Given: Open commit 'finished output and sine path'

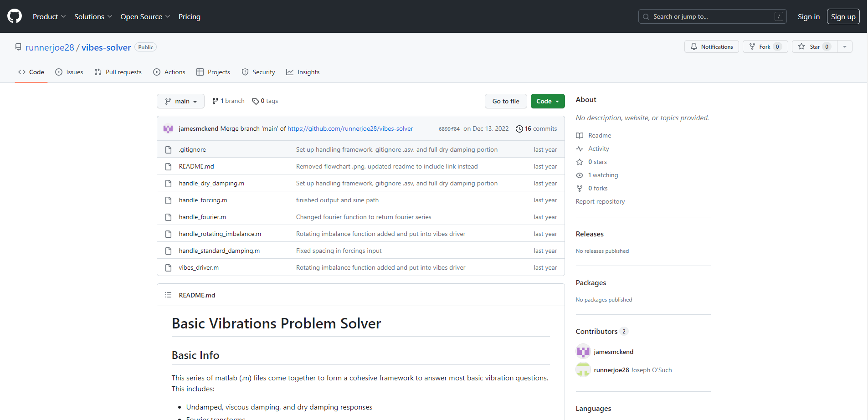Looking at the screenshot, I should 337,200.
